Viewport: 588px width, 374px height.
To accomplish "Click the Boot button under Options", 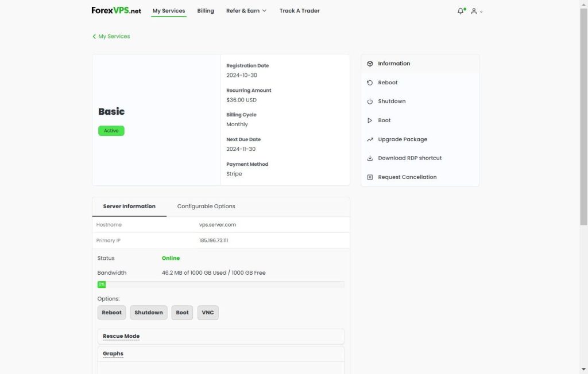I will point(182,313).
